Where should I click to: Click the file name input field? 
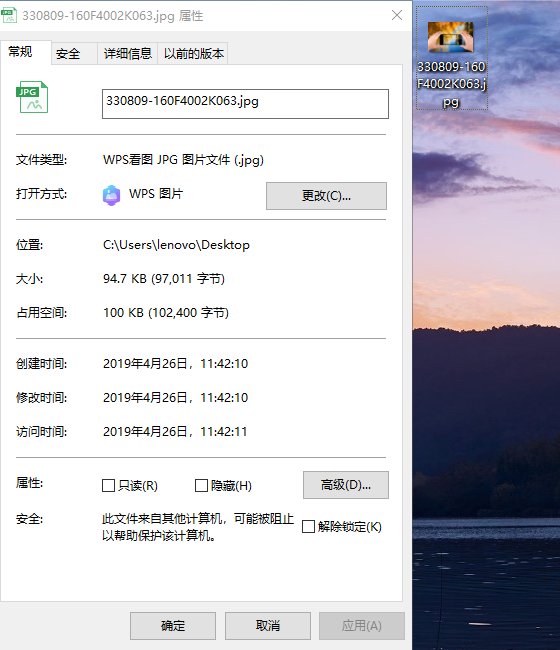(x=245, y=104)
